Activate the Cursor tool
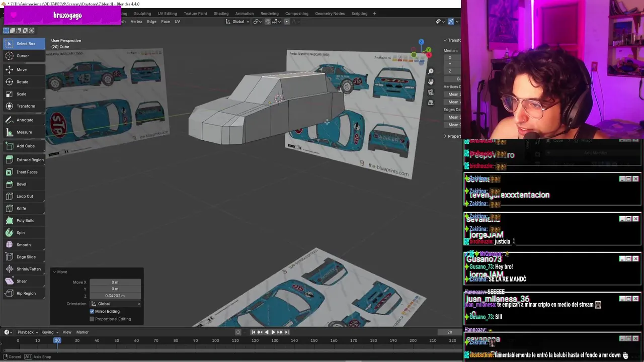The height and width of the screenshot is (362, 644). [24, 56]
